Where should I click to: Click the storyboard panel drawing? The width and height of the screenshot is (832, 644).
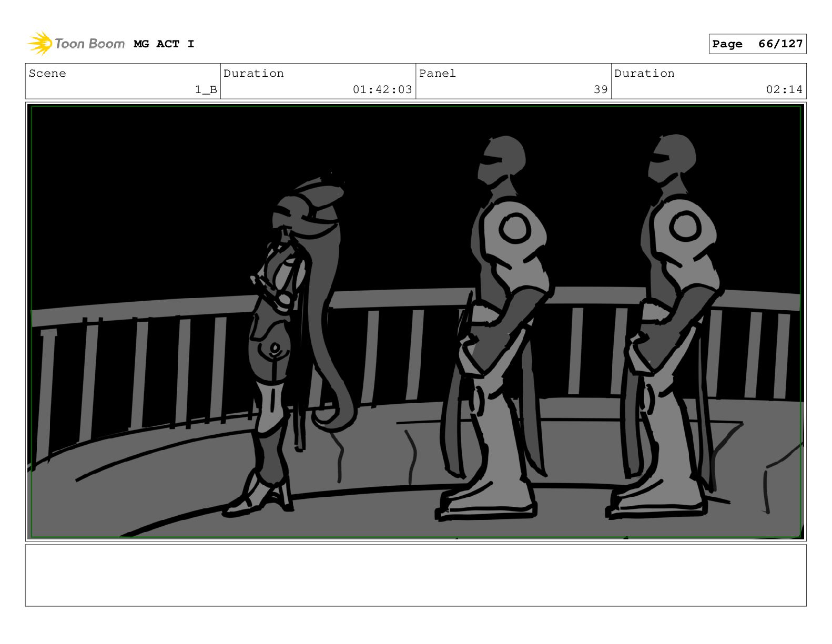coord(415,322)
